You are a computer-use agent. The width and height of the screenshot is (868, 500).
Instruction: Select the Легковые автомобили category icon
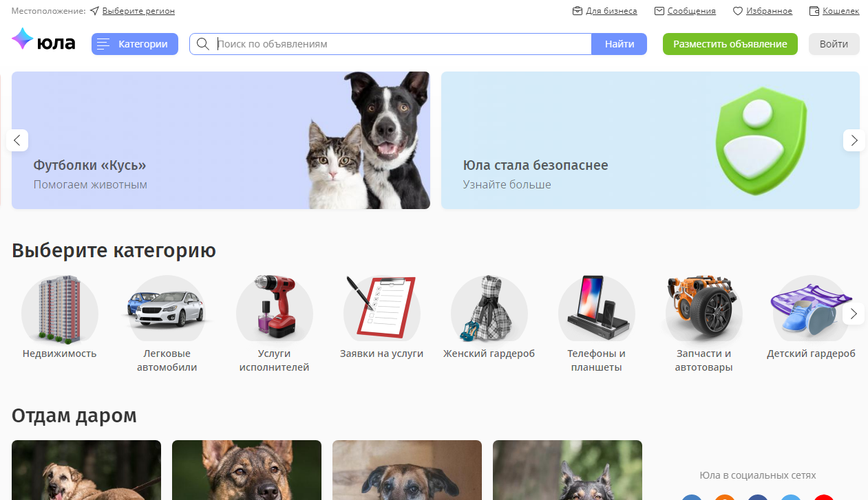click(167, 308)
